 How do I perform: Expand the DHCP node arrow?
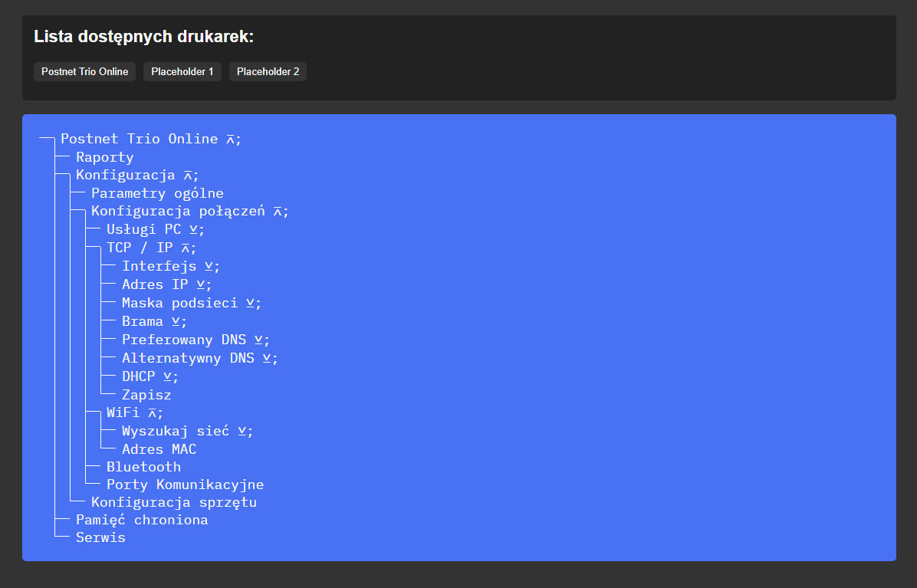click(167, 376)
